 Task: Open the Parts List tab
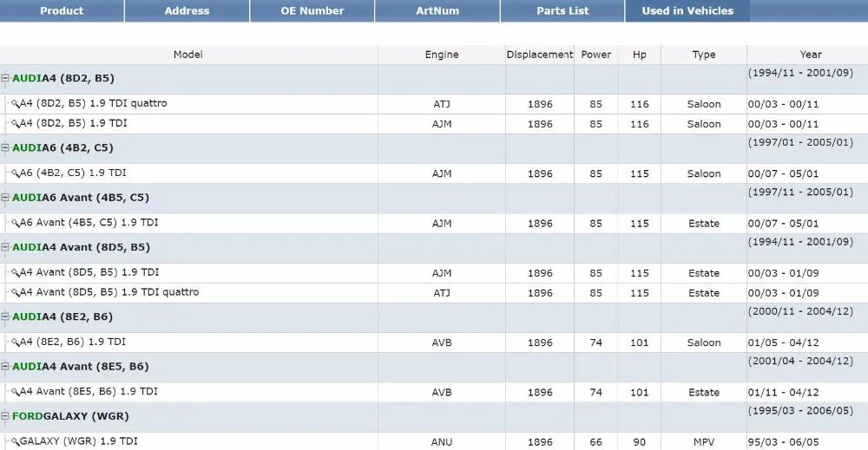562,10
